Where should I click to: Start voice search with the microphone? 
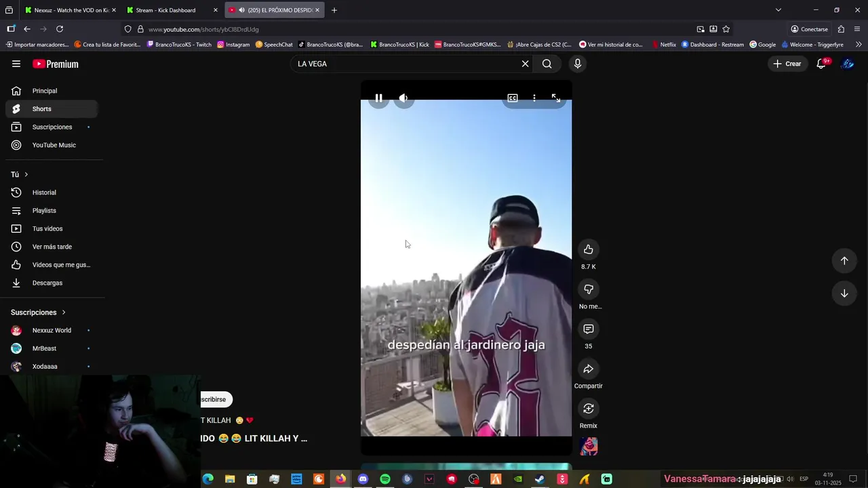578,64
